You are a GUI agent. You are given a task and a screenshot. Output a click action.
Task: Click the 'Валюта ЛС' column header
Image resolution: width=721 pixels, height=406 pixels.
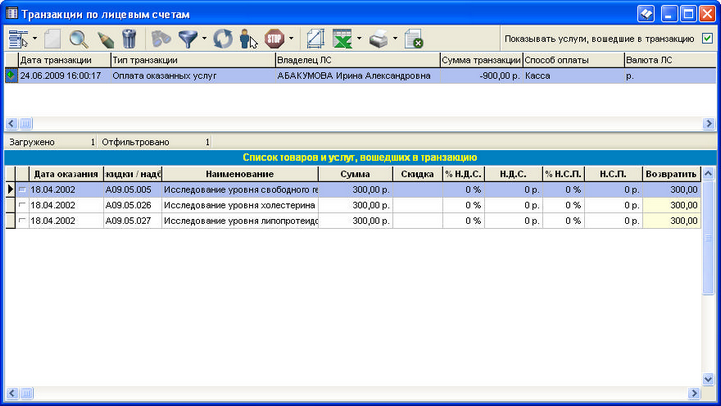click(670, 60)
